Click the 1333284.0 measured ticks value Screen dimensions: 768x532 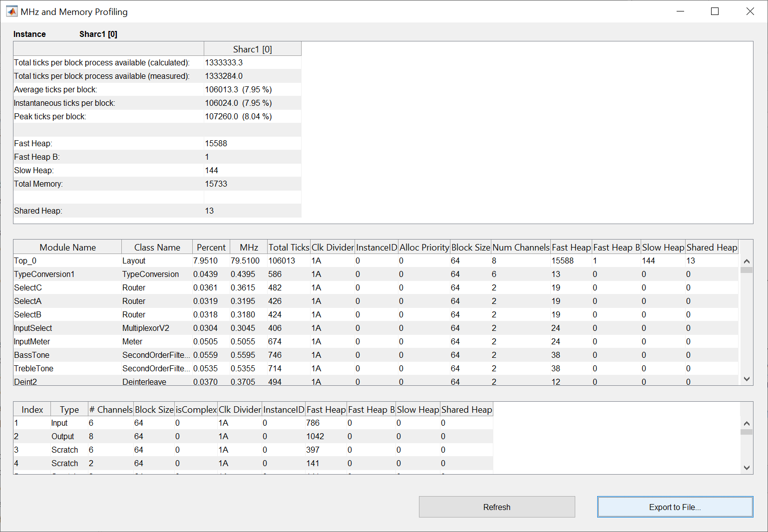[x=224, y=76]
